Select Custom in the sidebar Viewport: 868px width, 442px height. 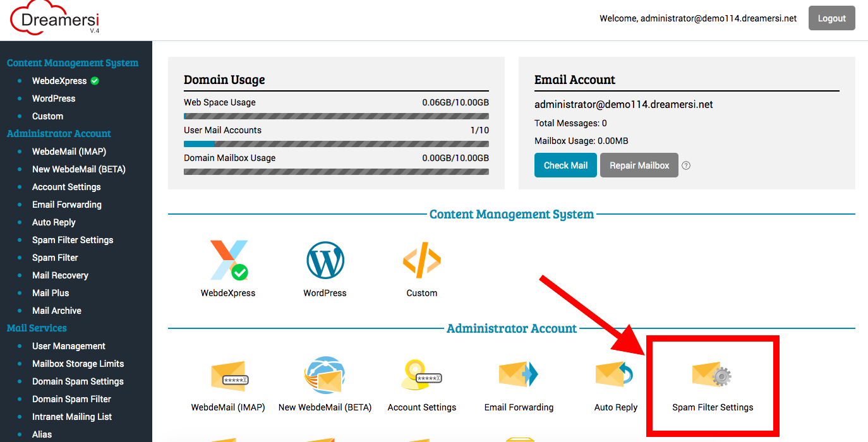[x=48, y=116]
